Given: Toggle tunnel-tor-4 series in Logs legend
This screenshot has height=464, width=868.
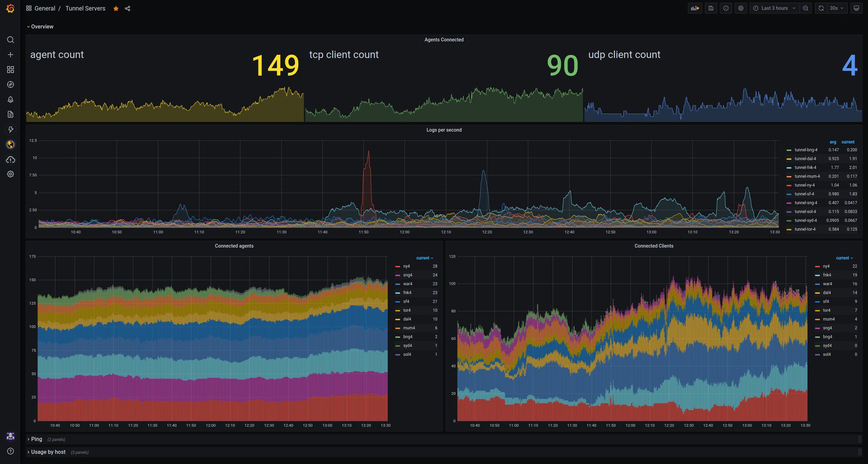Looking at the screenshot, I should coord(805,229).
